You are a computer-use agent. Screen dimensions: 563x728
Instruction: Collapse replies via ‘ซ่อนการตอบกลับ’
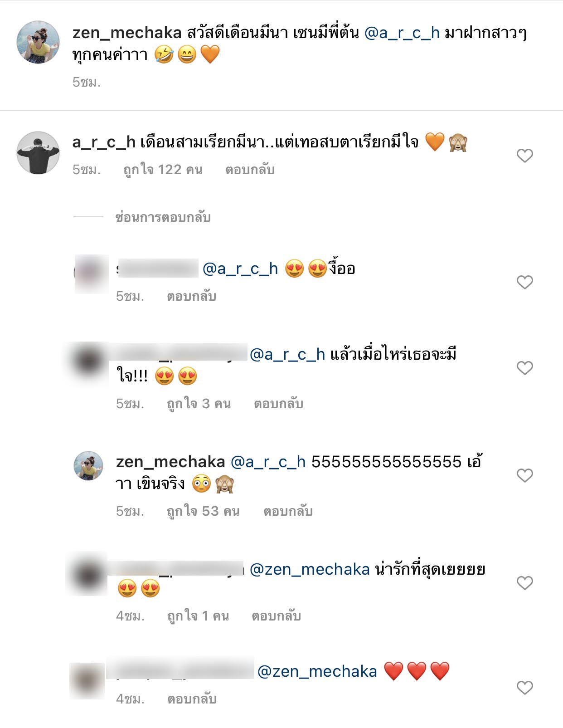click(163, 217)
